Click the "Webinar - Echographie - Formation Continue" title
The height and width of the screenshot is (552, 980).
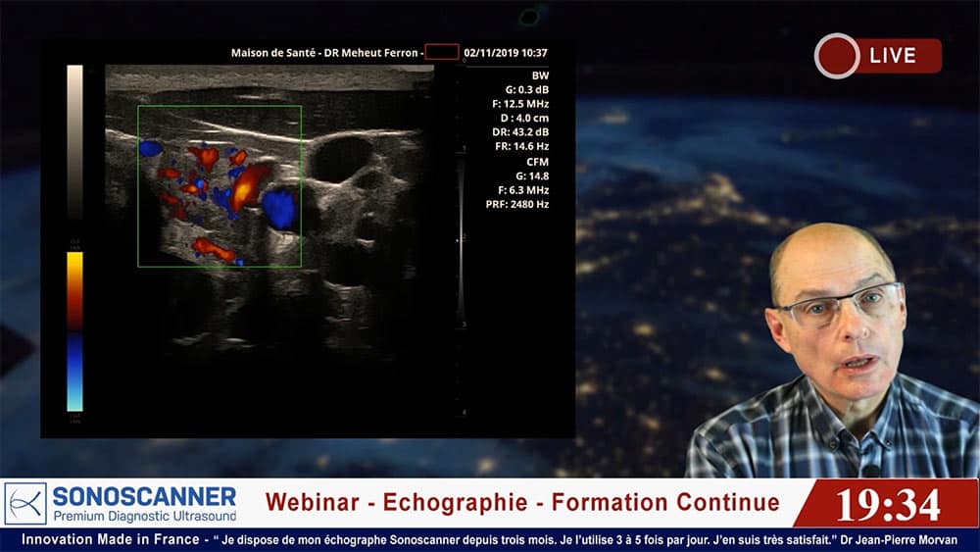pos(522,502)
